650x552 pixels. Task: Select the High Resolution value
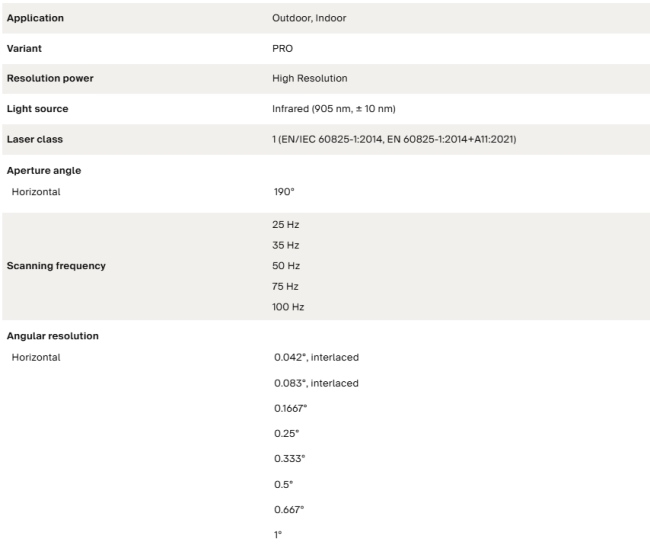click(310, 78)
